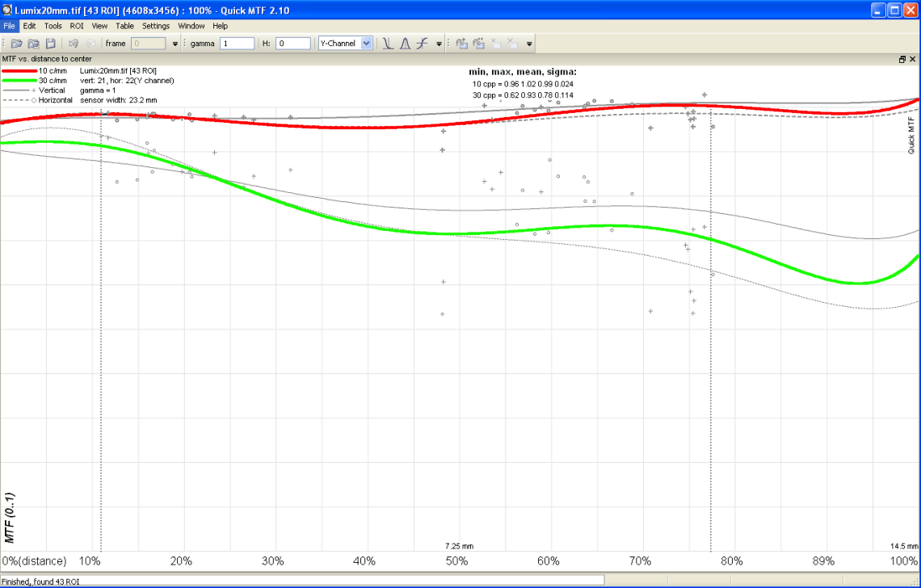Click the first open-file folder icon
This screenshot has height=588, width=921.
point(16,44)
